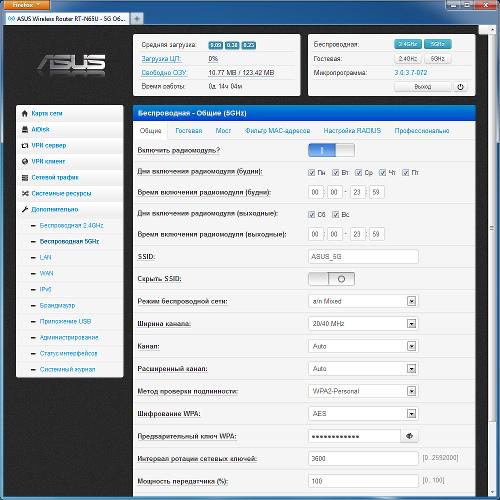500x500 pixels.
Task: Open the channel width 20/40 MHz dropdown
Action: pos(363,324)
